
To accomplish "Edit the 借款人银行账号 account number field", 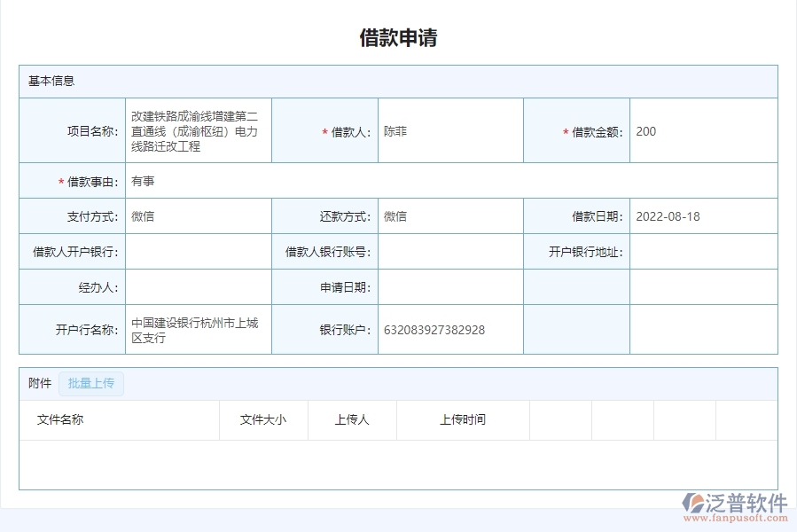I will coord(450,251).
